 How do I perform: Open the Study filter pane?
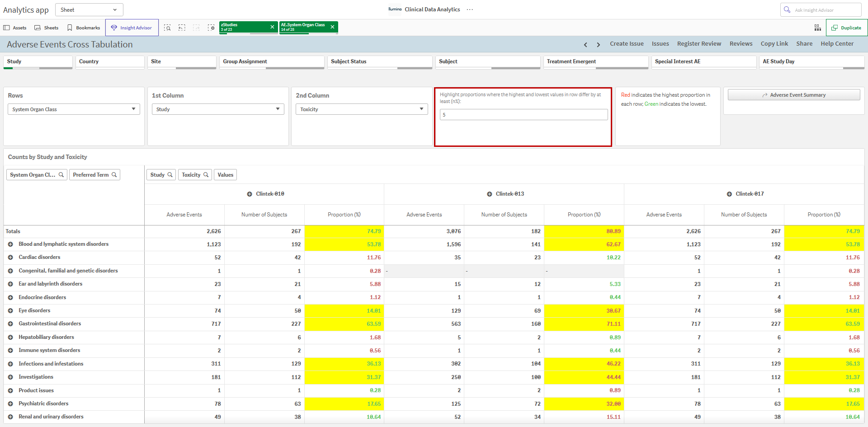click(x=38, y=62)
